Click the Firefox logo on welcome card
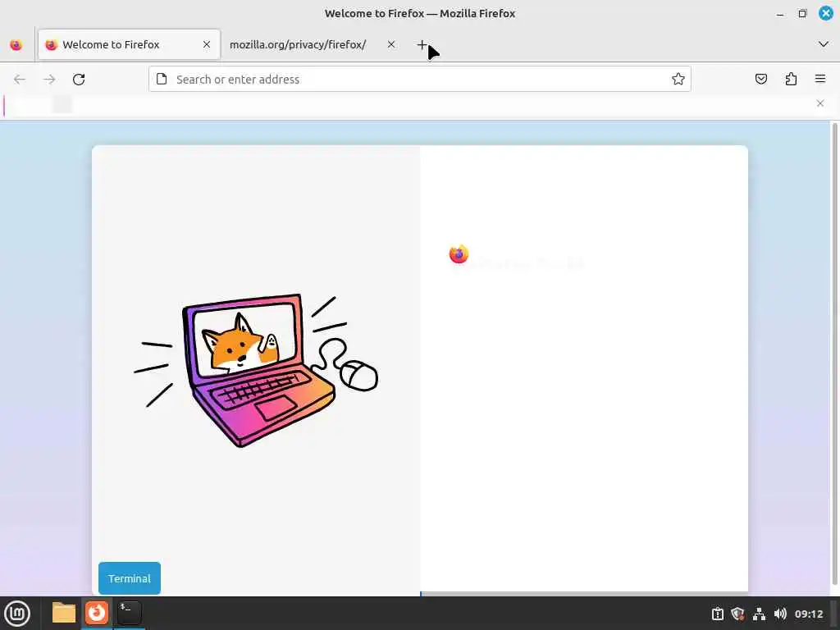The height and width of the screenshot is (630, 840). 459,254
